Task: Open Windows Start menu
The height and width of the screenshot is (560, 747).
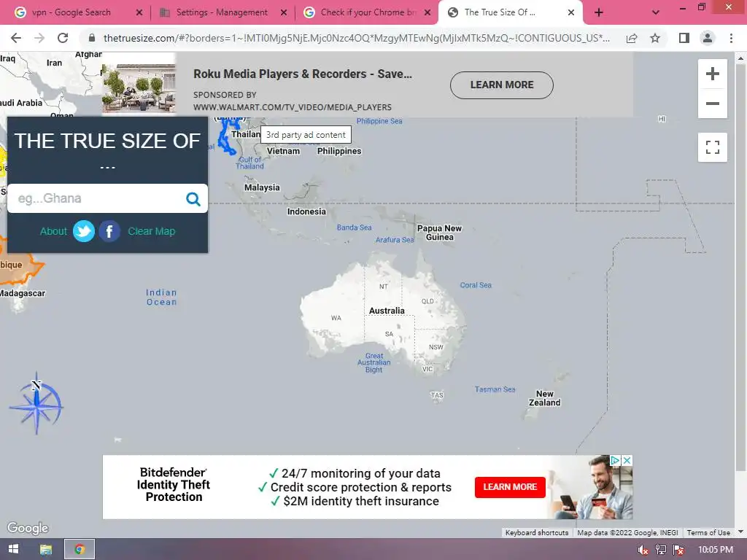Action: click(13, 549)
